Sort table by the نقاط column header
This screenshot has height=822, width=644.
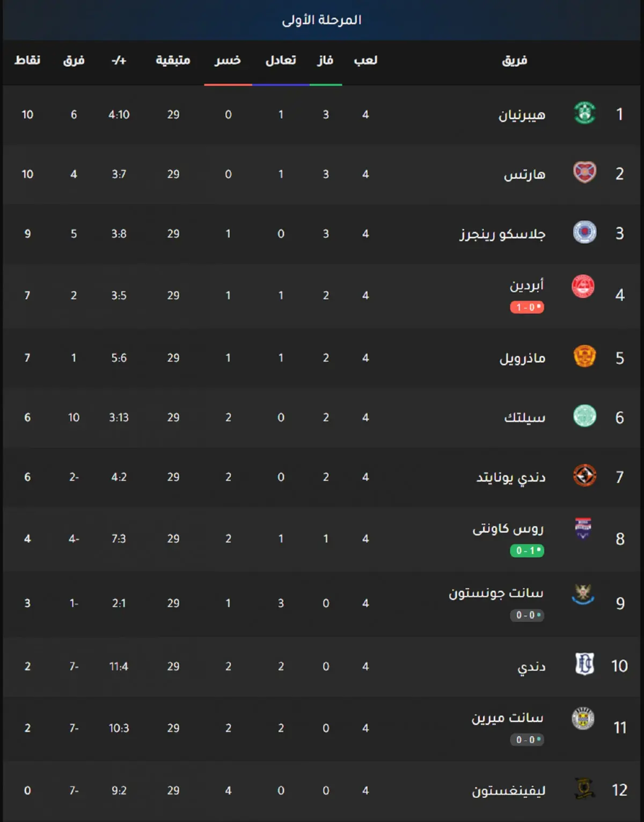(27, 60)
